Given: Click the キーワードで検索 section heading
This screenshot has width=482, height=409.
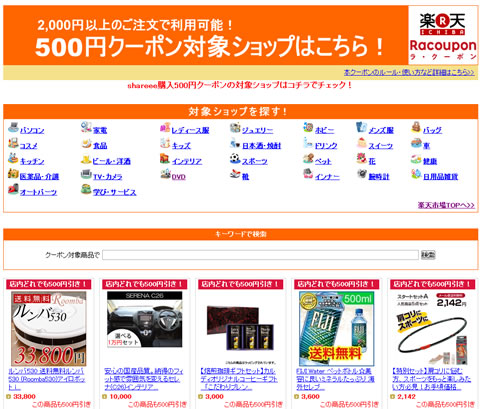Looking at the screenshot, I should 241,234.
